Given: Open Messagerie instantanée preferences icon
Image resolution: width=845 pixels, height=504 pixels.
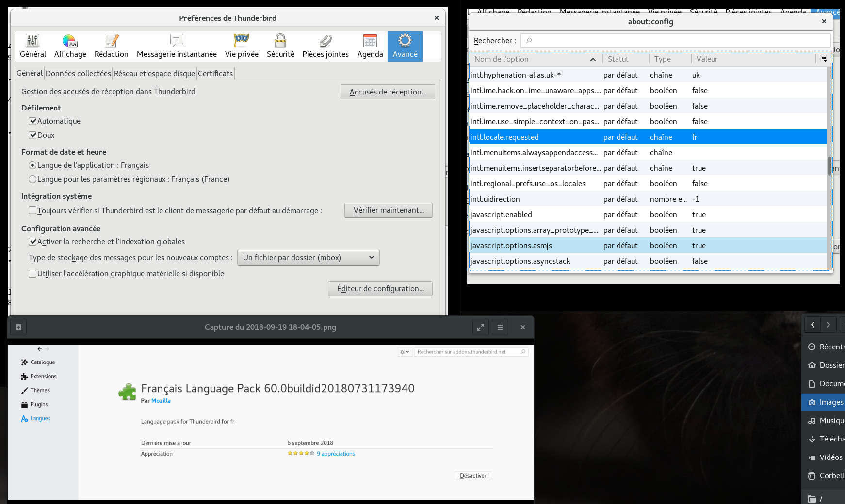Looking at the screenshot, I should click(177, 47).
